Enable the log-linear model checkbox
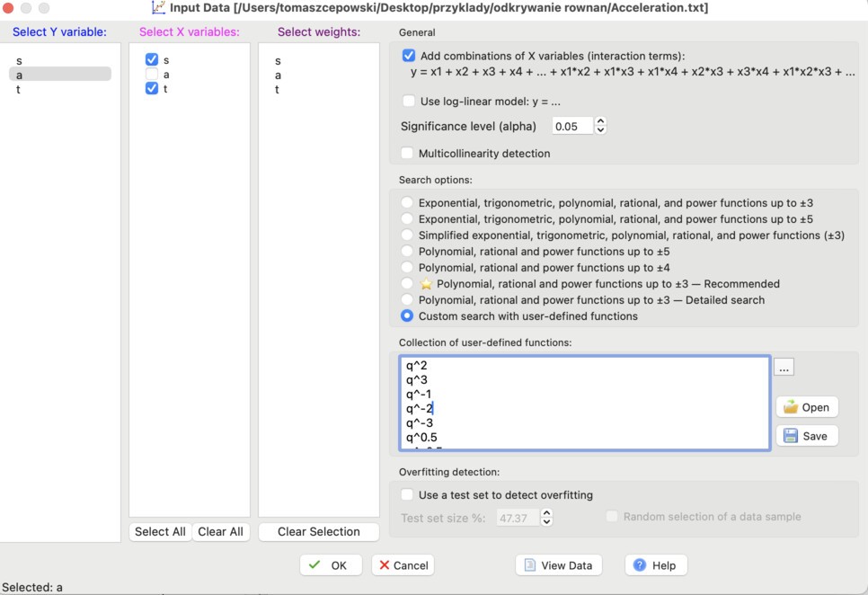The height and width of the screenshot is (595, 868). [x=409, y=101]
